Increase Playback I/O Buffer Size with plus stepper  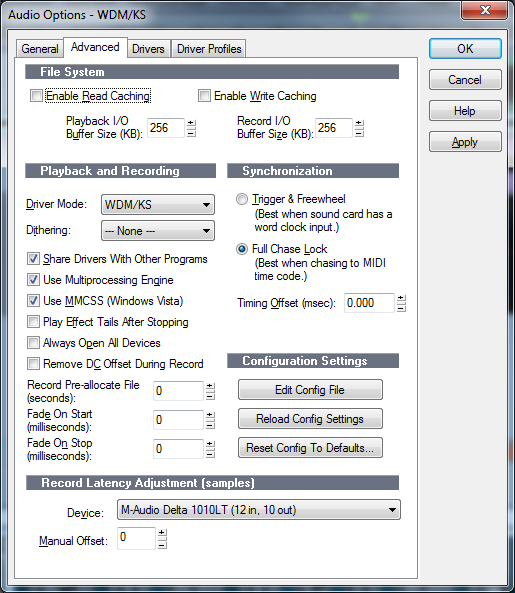tap(191, 123)
